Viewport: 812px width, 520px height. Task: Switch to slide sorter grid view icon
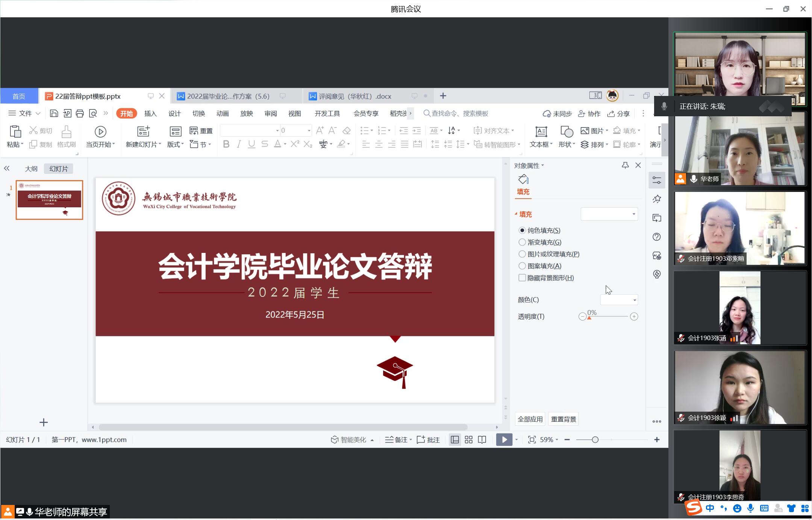pyautogui.click(x=468, y=440)
